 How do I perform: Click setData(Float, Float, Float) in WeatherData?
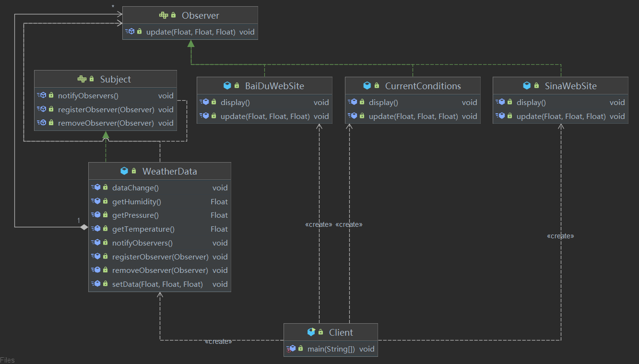(x=158, y=284)
